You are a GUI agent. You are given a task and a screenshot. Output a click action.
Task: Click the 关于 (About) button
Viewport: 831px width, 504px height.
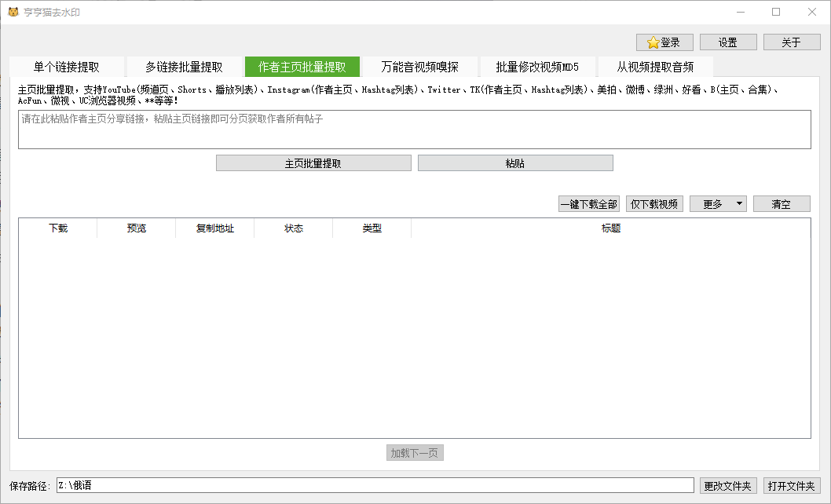791,42
